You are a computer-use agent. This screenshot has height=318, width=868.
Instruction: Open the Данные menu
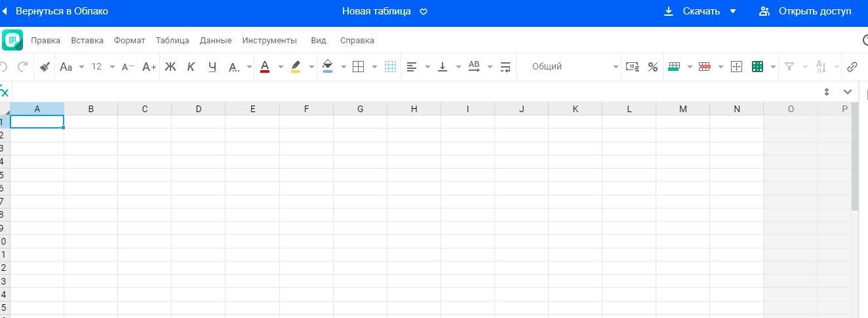click(x=216, y=41)
